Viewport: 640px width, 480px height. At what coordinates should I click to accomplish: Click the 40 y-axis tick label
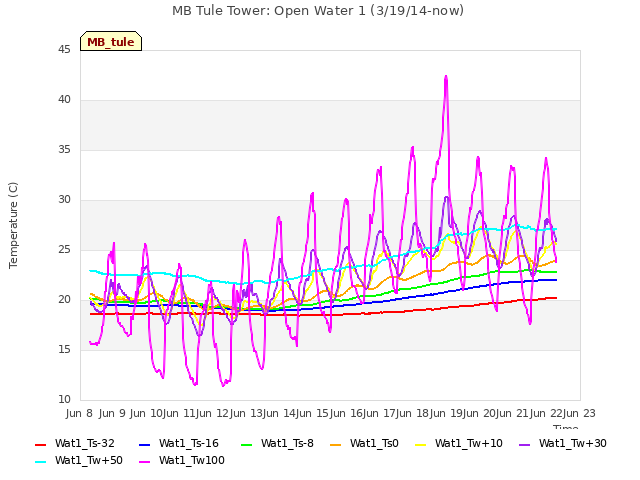point(64,100)
